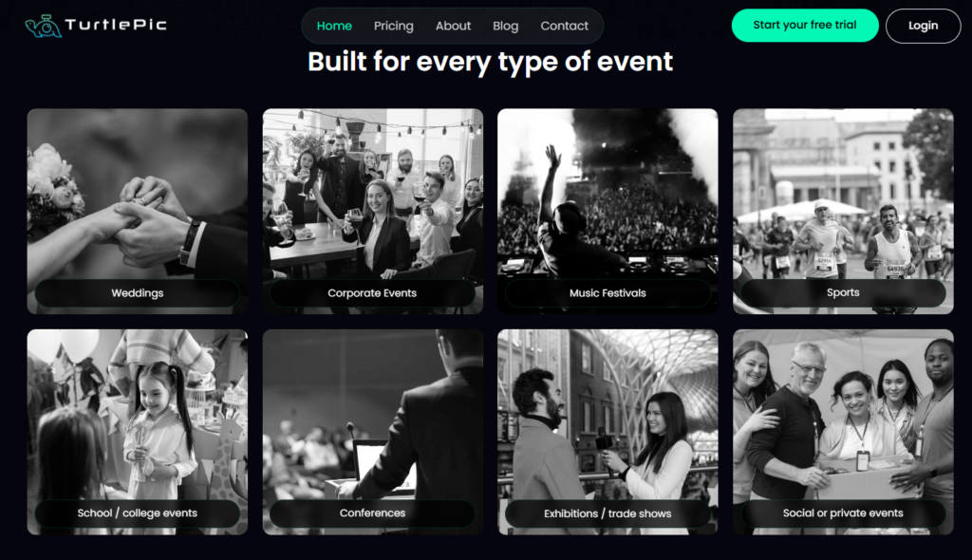Choose the Music Festivals label

coord(607,292)
